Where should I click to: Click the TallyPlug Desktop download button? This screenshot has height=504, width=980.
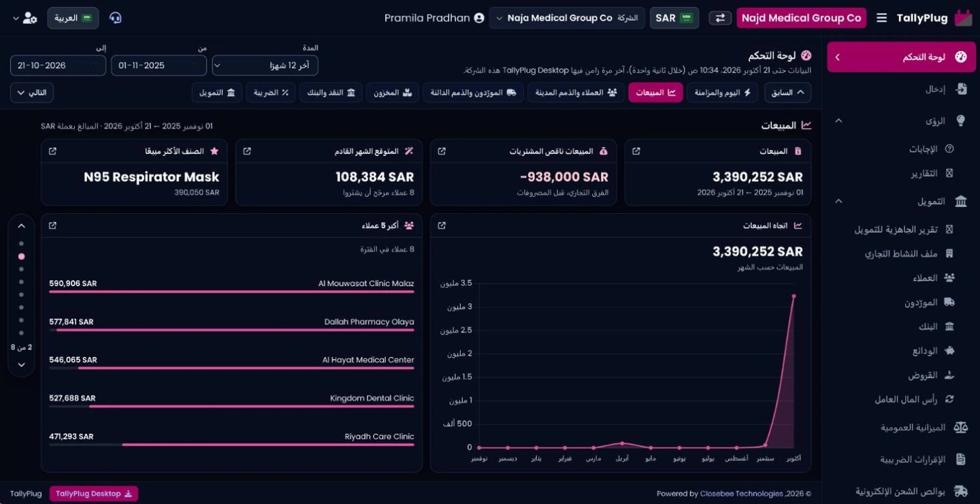pyautogui.click(x=94, y=494)
